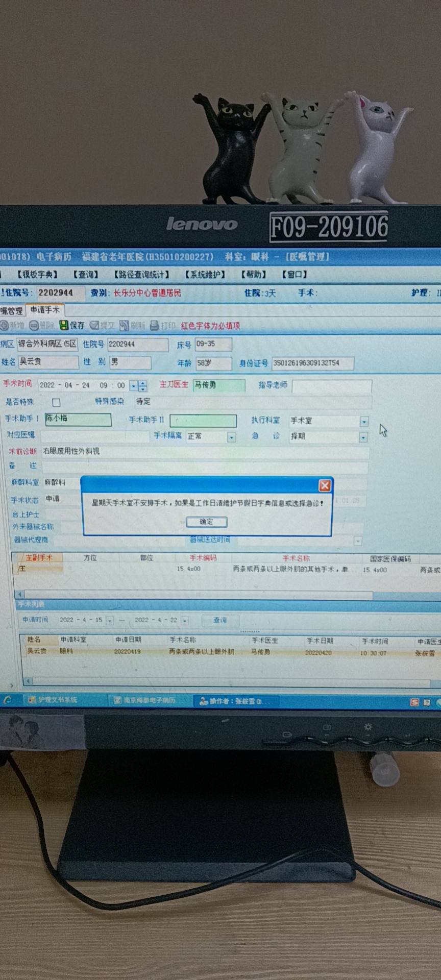Click the 手术时间 spinner arrows

(142, 386)
